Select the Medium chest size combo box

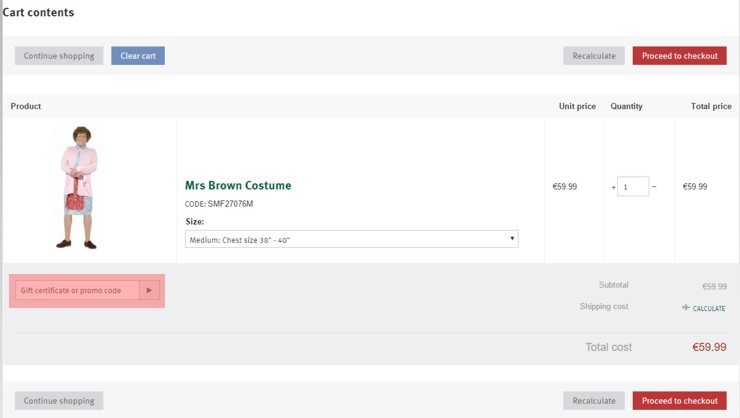click(x=352, y=239)
